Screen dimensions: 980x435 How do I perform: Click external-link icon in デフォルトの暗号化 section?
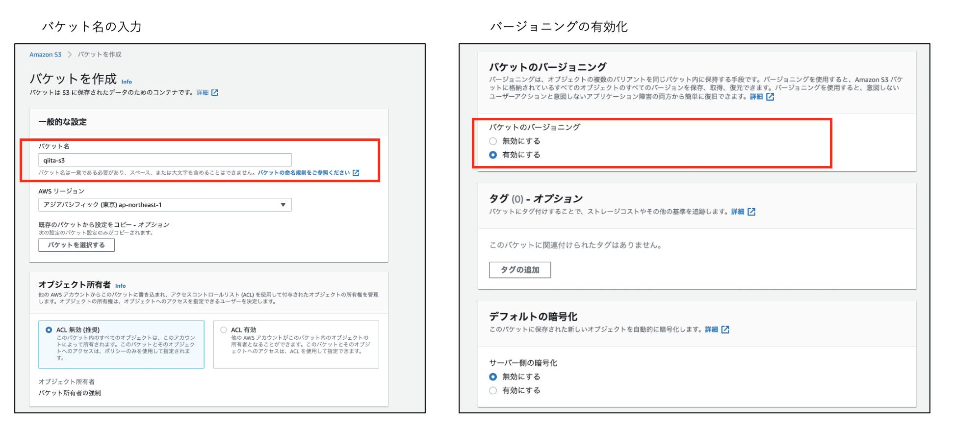tap(725, 329)
